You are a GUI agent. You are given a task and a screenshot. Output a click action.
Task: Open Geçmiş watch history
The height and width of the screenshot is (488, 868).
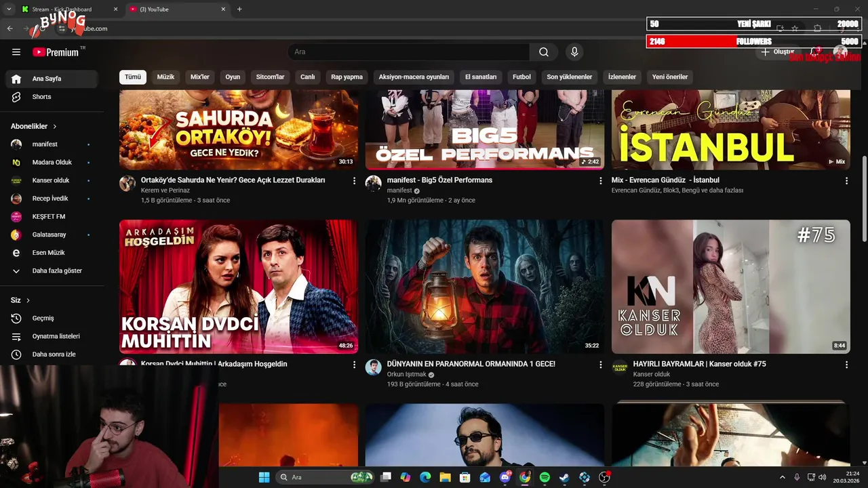point(52,318)
